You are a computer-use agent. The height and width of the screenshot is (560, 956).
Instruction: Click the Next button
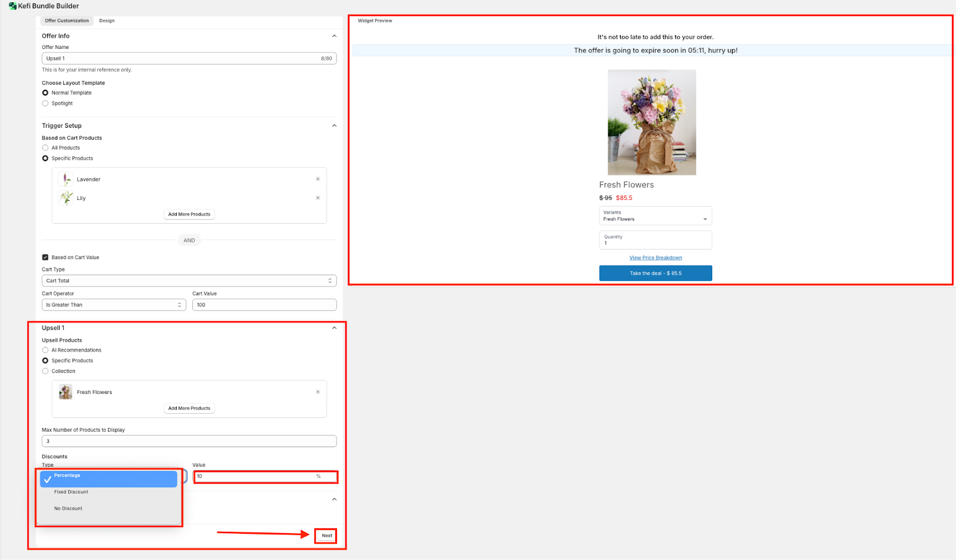coord(327,536)
